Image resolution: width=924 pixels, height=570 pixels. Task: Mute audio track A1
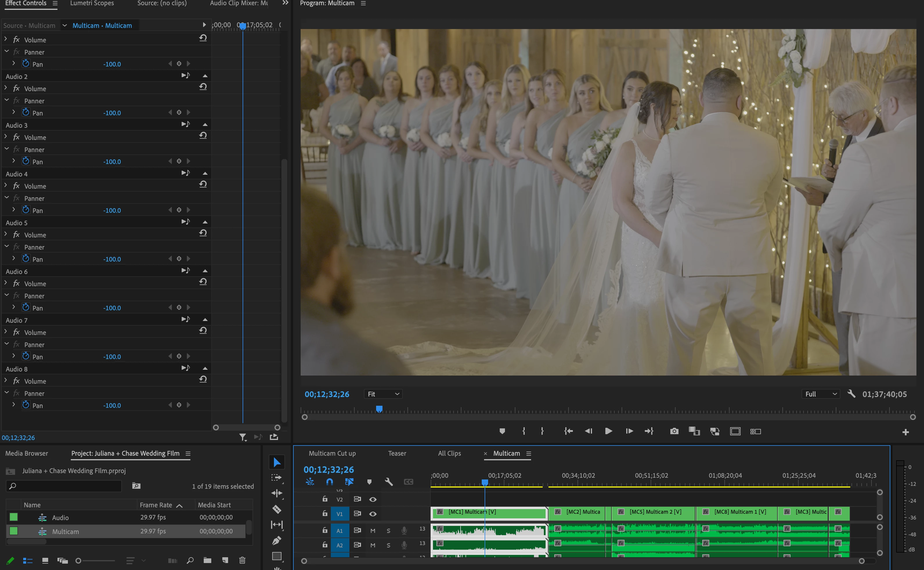pyautogui.click(x=373, y=531)
